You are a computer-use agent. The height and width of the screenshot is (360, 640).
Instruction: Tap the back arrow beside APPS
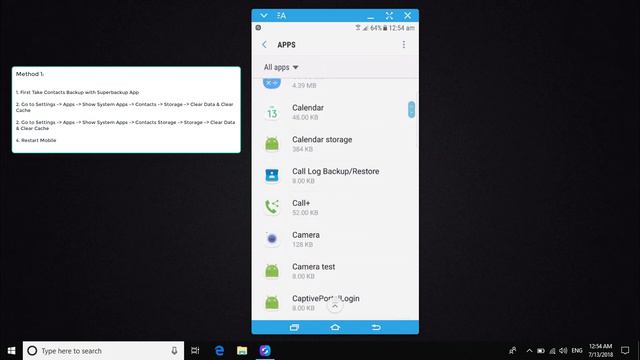coord(264,44)
